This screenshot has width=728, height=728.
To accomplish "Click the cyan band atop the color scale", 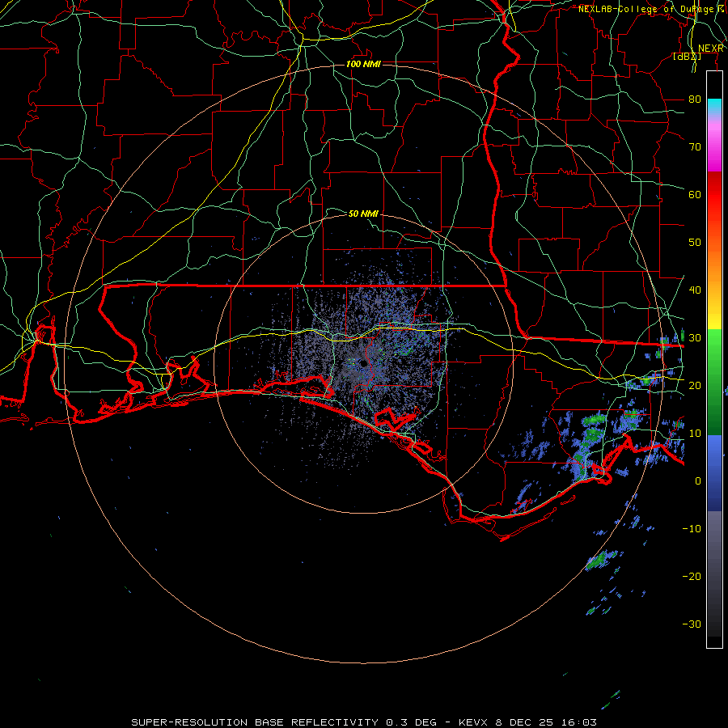I will [714, 107].
